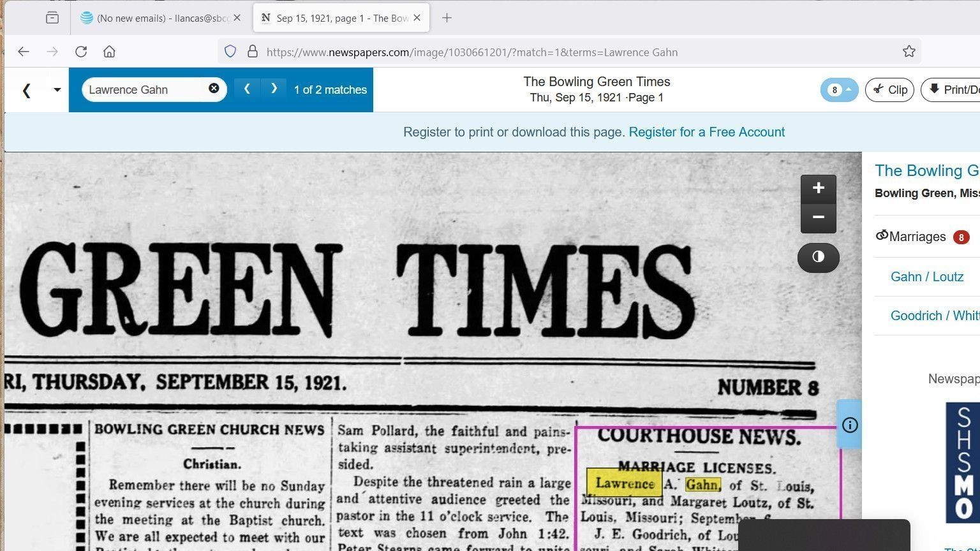
Task: Expand the viewer navigation dropdown arrow
Action: (x=57, y=90)
